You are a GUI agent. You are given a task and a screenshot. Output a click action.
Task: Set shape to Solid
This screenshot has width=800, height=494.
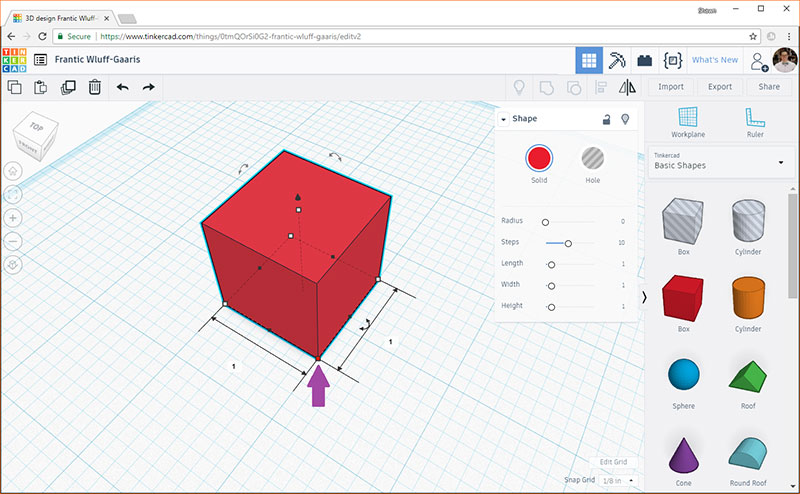tap(540, 157)
